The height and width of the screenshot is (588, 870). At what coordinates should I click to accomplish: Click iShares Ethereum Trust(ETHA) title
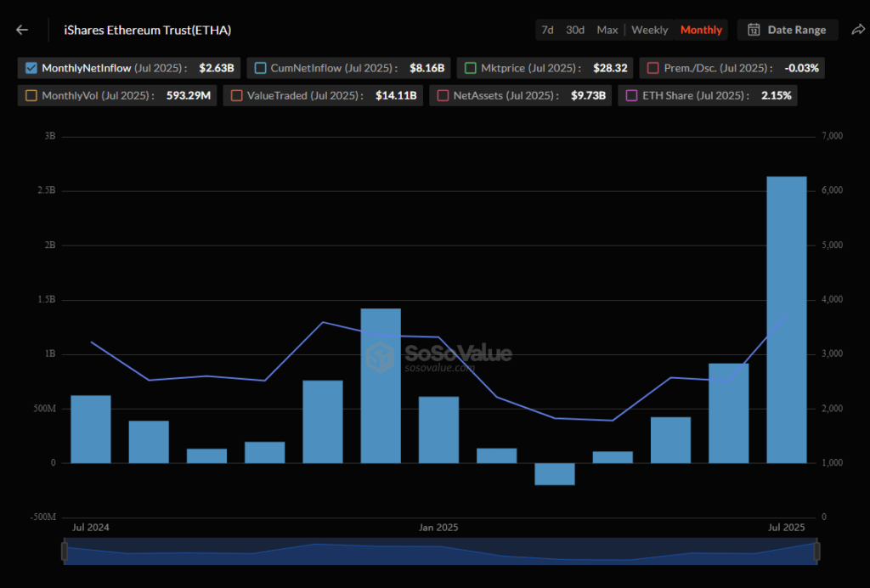click(148, 30)
